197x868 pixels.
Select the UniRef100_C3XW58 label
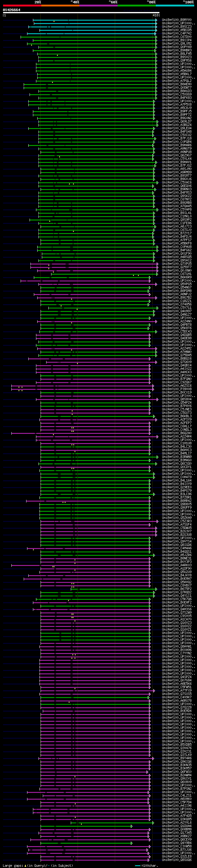click(x=176, y=846)
